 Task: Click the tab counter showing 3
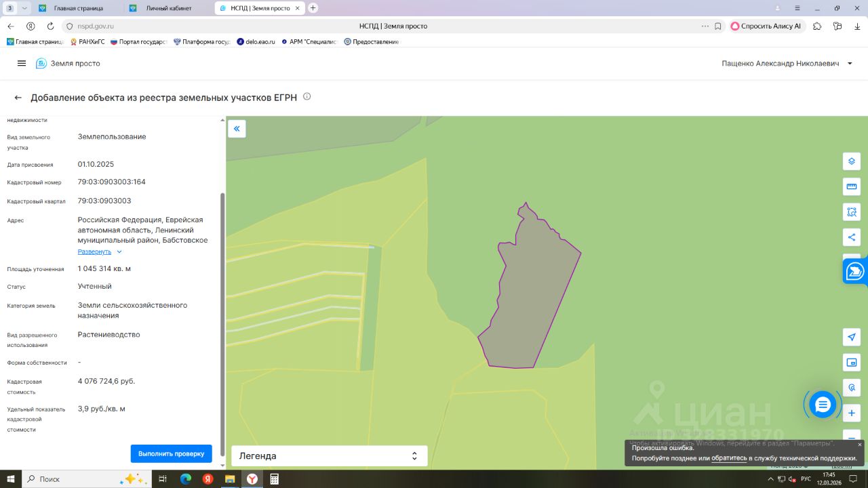[10, 8]
